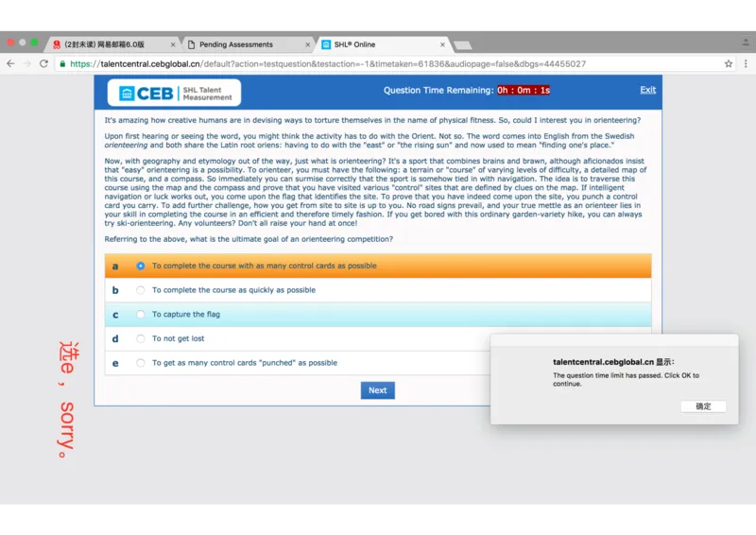Select option d: to not get lost
Screen dimensions: 756x535
click(x=141, y=338)
